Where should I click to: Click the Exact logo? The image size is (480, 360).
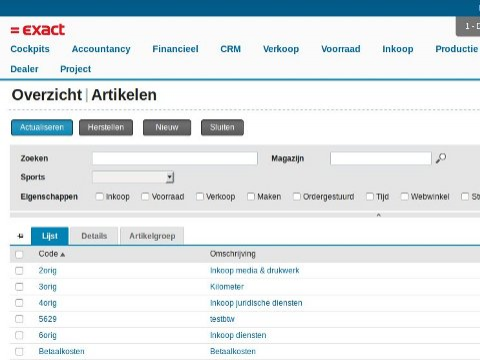(38, 30)
